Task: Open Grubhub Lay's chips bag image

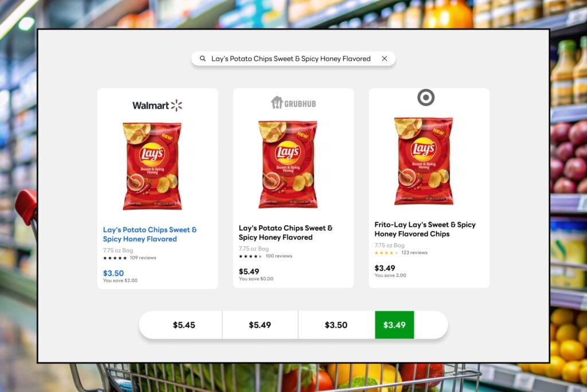Action: click(288, 164)
